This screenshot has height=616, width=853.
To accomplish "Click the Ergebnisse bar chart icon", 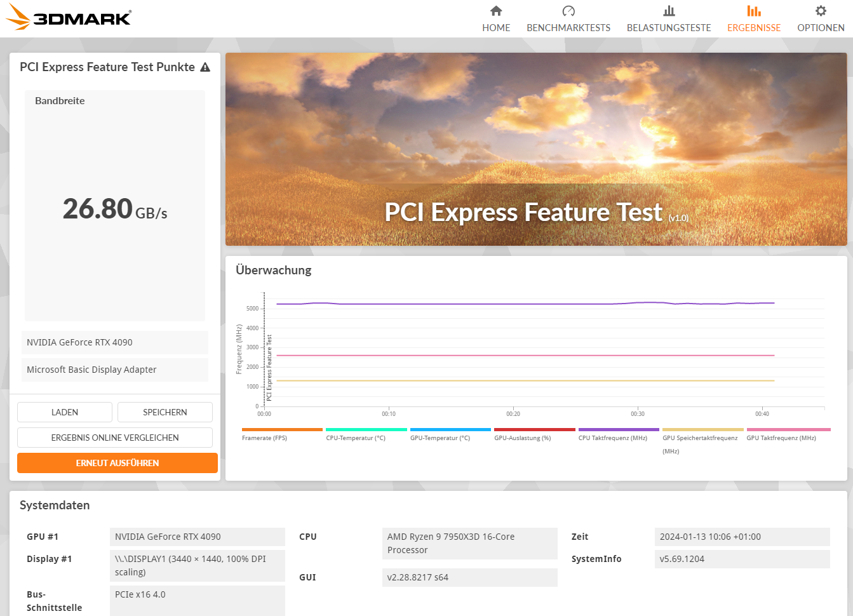I will [754, 11].
